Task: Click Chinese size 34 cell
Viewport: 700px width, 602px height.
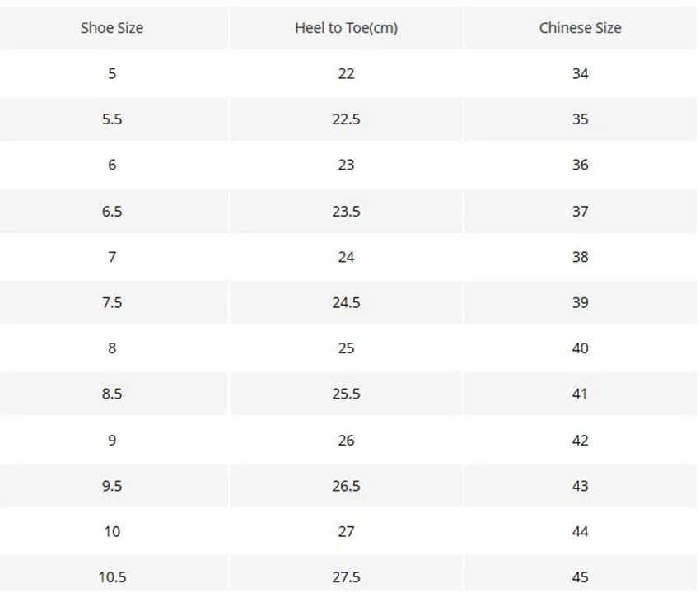Action: pyautogui.click(x=580, y=73)
